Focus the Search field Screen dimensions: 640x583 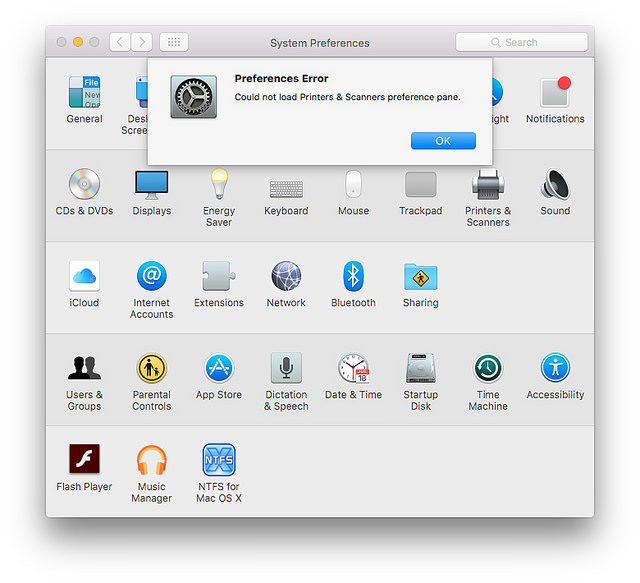(522, 42)
